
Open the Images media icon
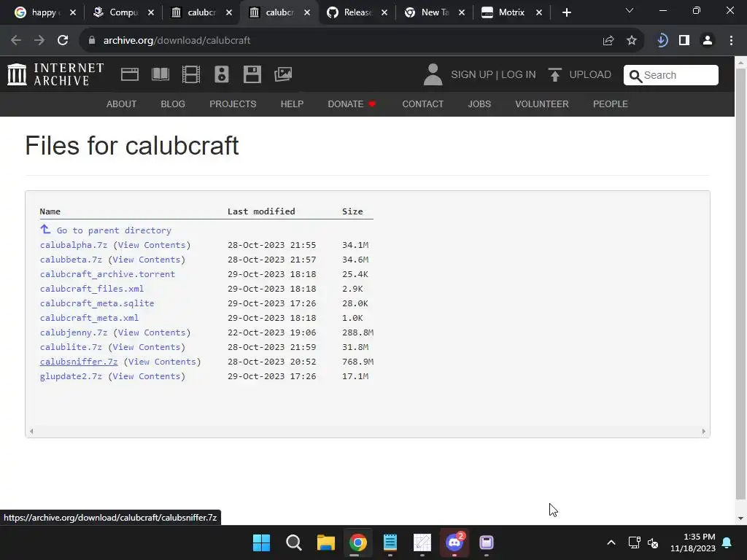point(283,74)
